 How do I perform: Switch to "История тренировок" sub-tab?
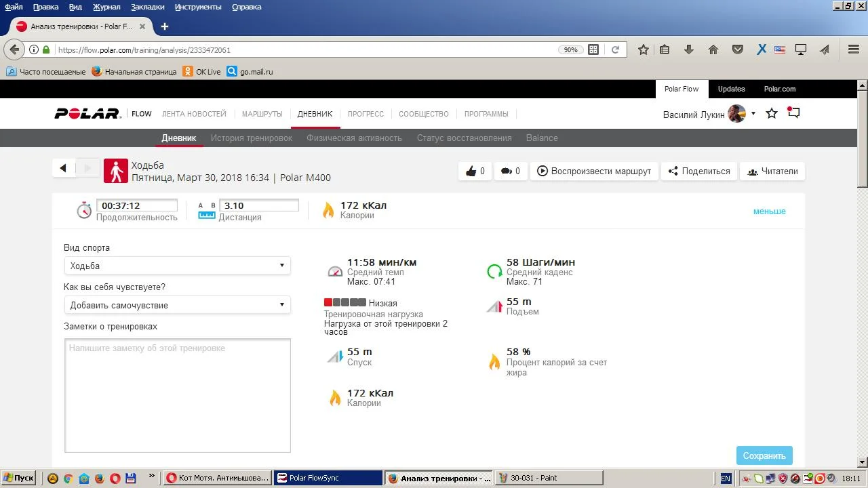pyautogui.click(x=251, y=138)
